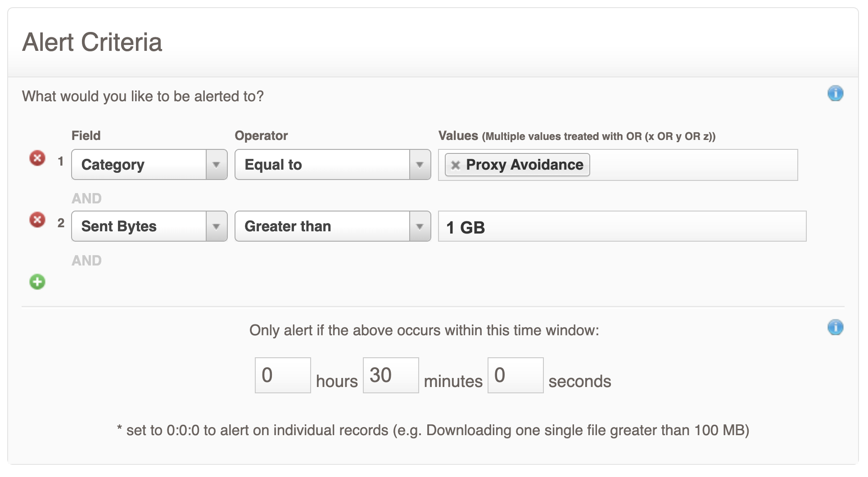Click the Values heading label
Screen dimensions: 868x477
pos(458,135)
